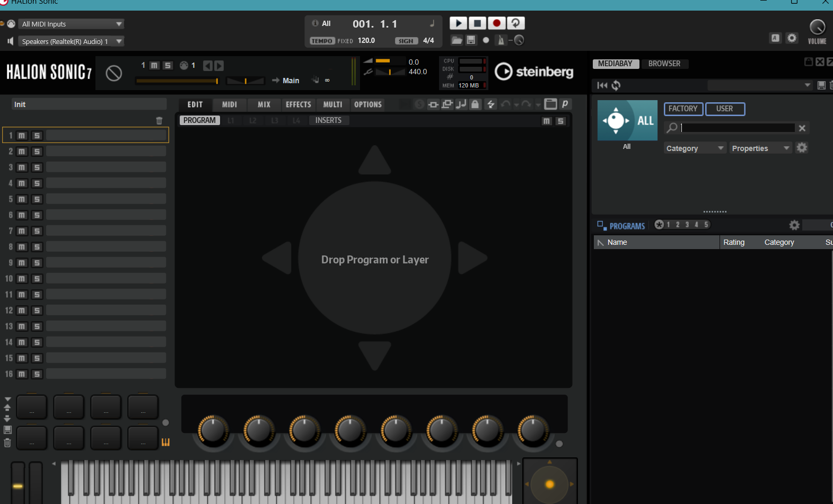Click the redo arrow icon
Viewport: 833px width, 504px height.
tap(526, 104)
